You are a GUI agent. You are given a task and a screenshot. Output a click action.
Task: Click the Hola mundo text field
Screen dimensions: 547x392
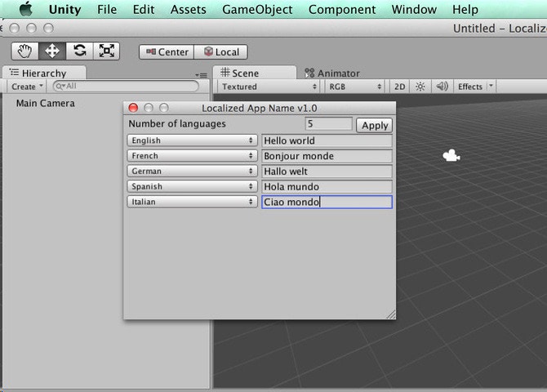tap(327, 187)
